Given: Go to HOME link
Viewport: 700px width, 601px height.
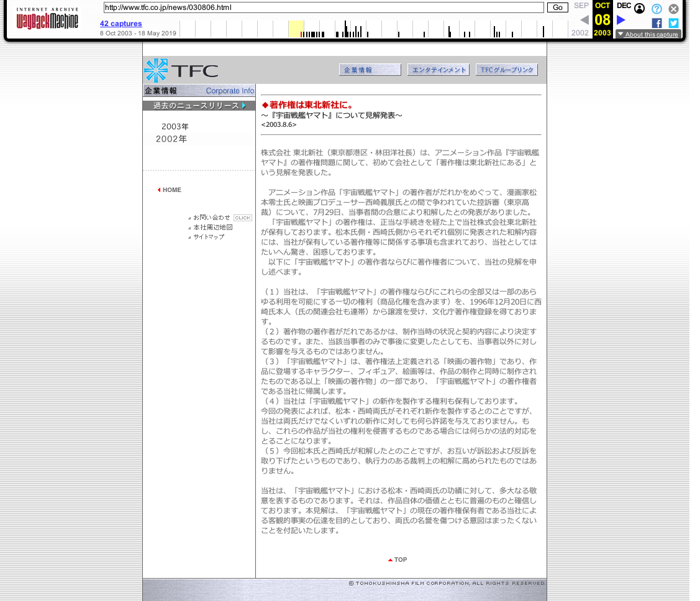Looking at the screenshot, I should 172,190.
